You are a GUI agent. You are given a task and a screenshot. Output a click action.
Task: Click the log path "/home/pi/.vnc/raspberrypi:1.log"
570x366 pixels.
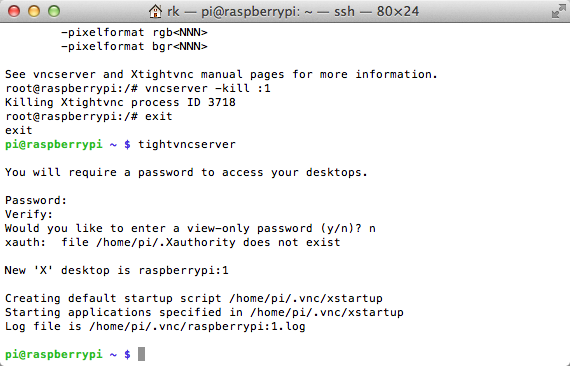(x=197, y=327)
